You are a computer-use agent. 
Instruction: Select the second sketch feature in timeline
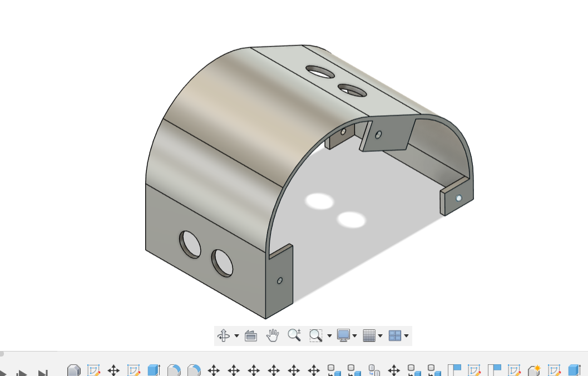pyautogui.click(x=134, y=371)
